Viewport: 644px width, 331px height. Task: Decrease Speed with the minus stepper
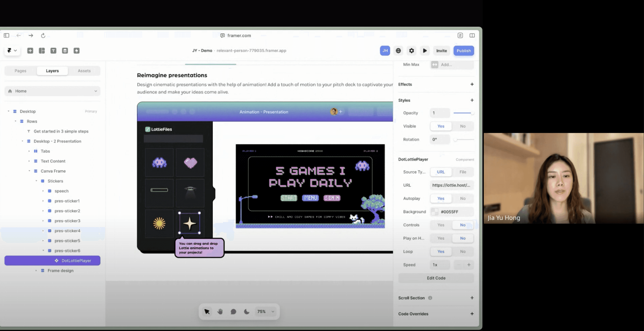tap(459, 265)
